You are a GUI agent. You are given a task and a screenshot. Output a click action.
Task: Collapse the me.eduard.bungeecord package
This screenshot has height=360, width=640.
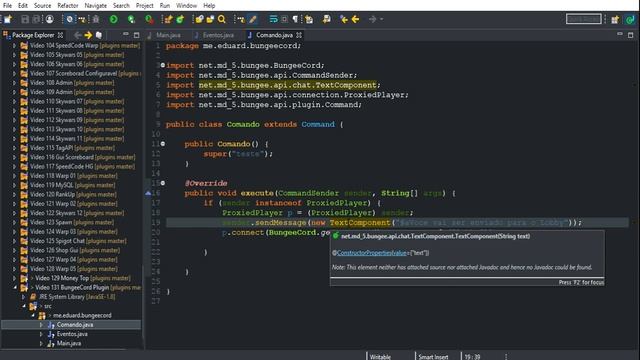pos(33,316)
